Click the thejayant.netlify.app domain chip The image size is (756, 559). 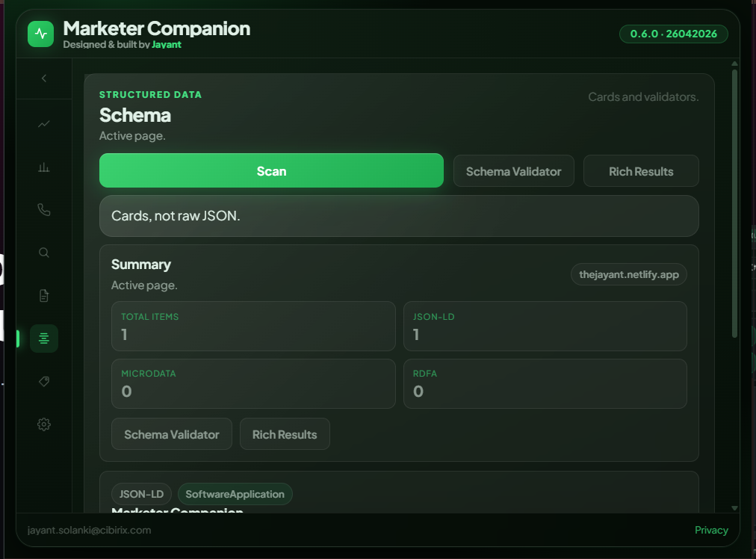tap(629, 274)
